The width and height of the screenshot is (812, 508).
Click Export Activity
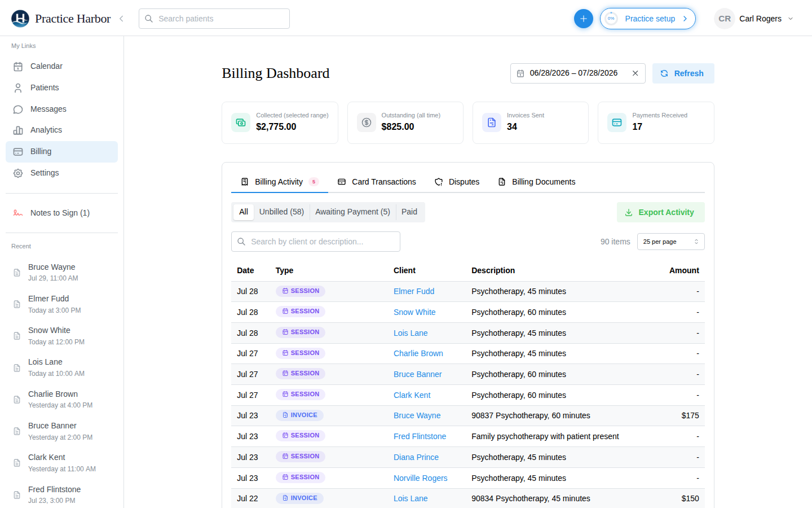660,212
